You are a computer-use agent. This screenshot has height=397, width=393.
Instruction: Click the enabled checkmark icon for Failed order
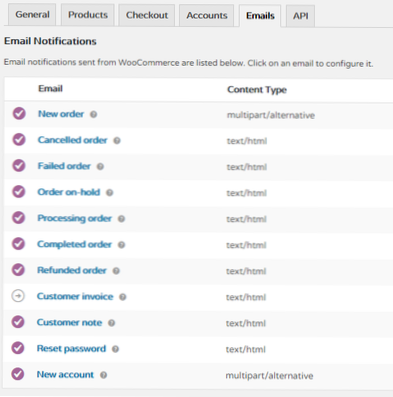(19, 165)
